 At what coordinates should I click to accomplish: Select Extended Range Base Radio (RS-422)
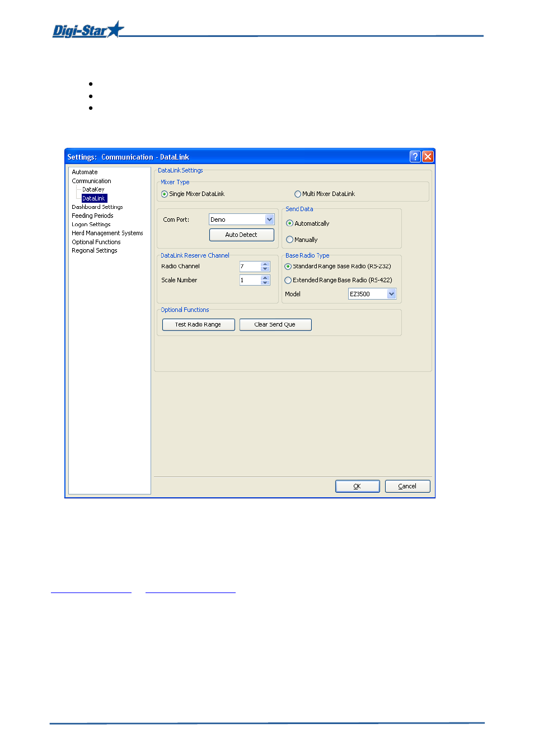[288, 281]
